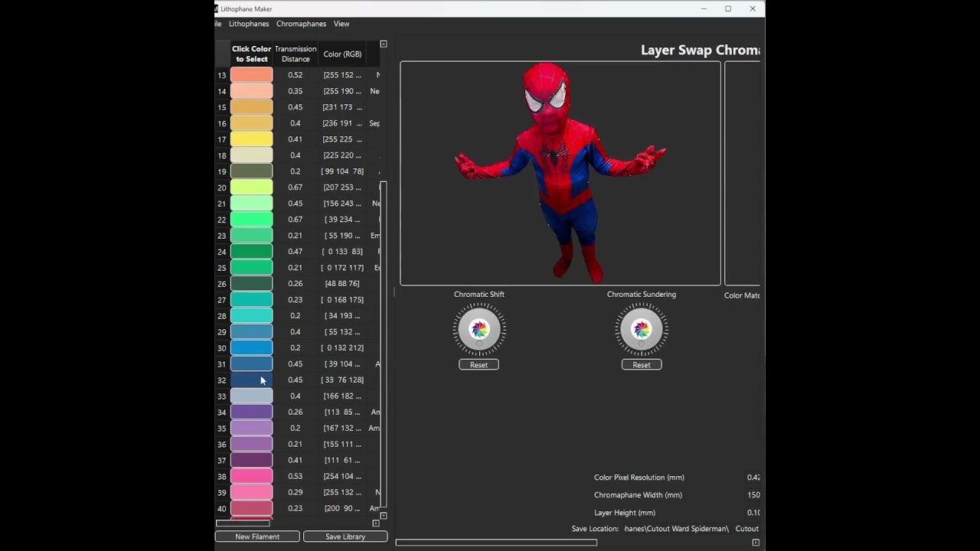The width and height of the screenshot is (980, 551).
Task: Choose the row 36 violet swatch
Action: [x=251, y=445]
